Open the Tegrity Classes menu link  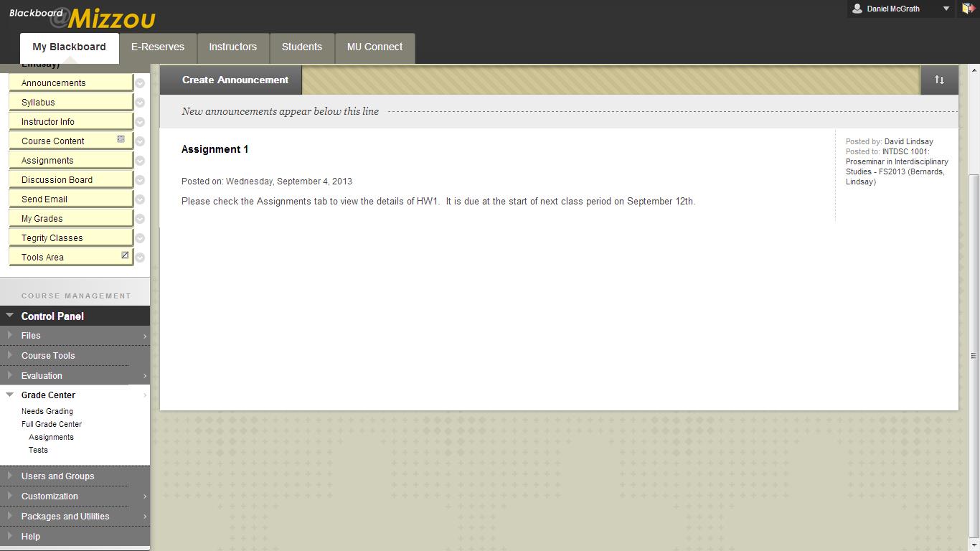point(52,238)
